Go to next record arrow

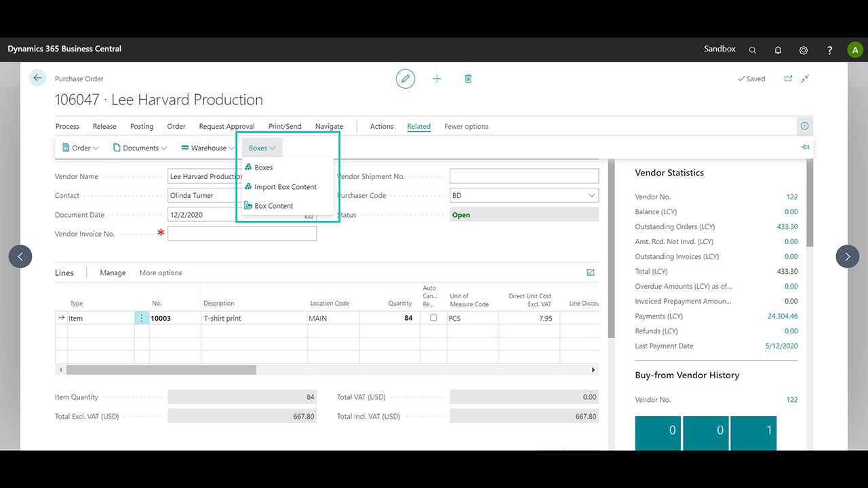coord(848,256)
